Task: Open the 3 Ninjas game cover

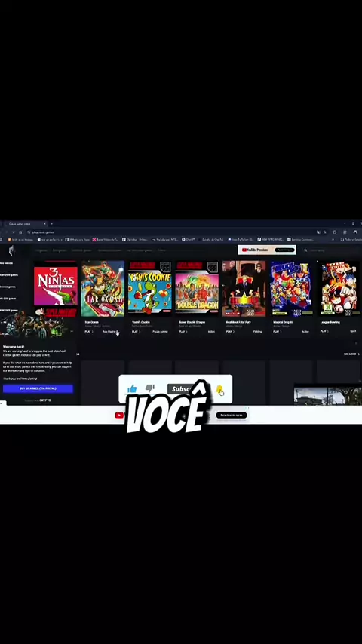Action: click(x=56, y=288)
